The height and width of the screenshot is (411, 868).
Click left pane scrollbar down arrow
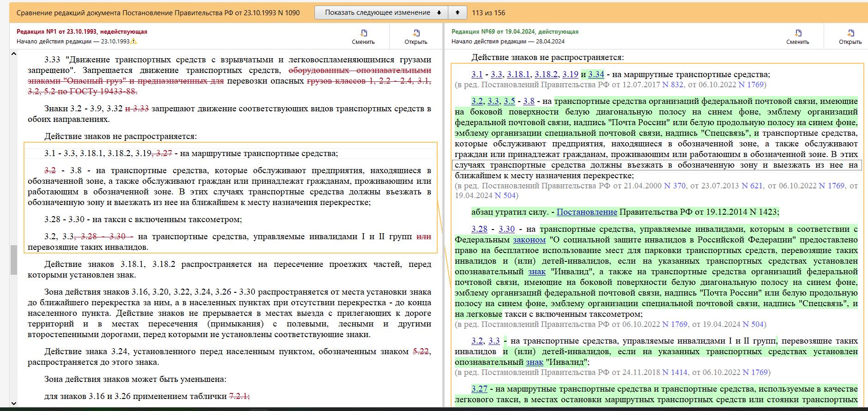(x=14, y=404)
